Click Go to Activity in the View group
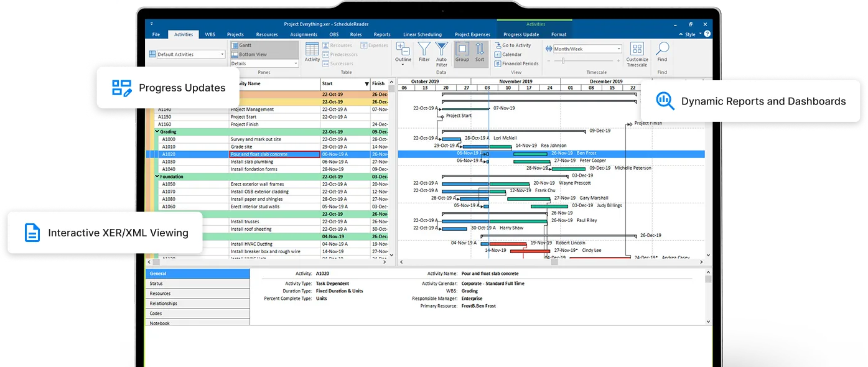The image size is (868, 367). (513, 45)
